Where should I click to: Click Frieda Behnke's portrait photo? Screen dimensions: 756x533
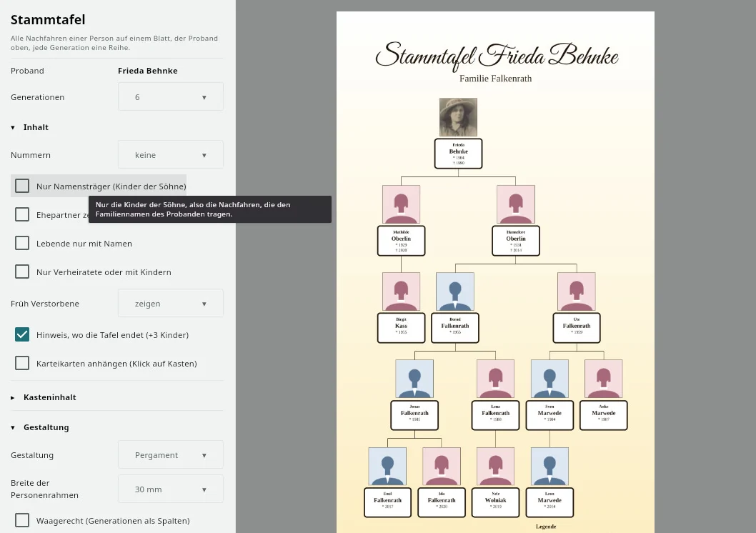458,117
